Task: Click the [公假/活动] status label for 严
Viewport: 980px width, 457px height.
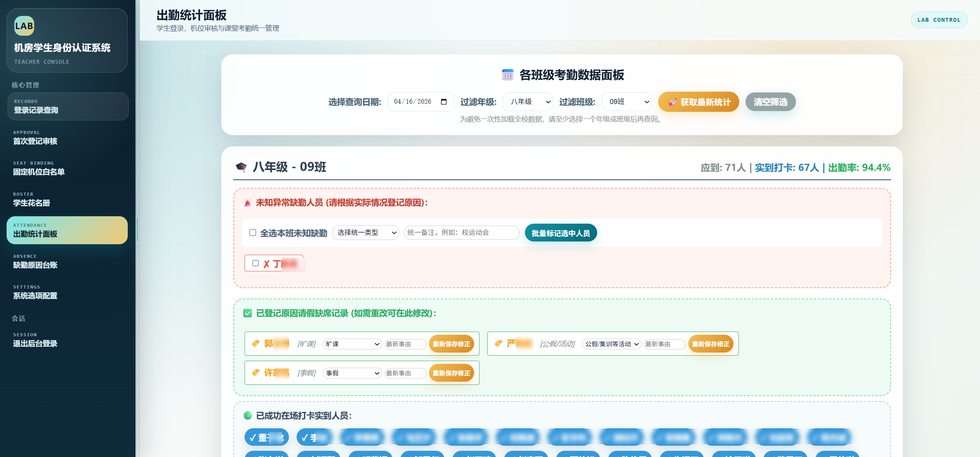Action: (558, 344)
